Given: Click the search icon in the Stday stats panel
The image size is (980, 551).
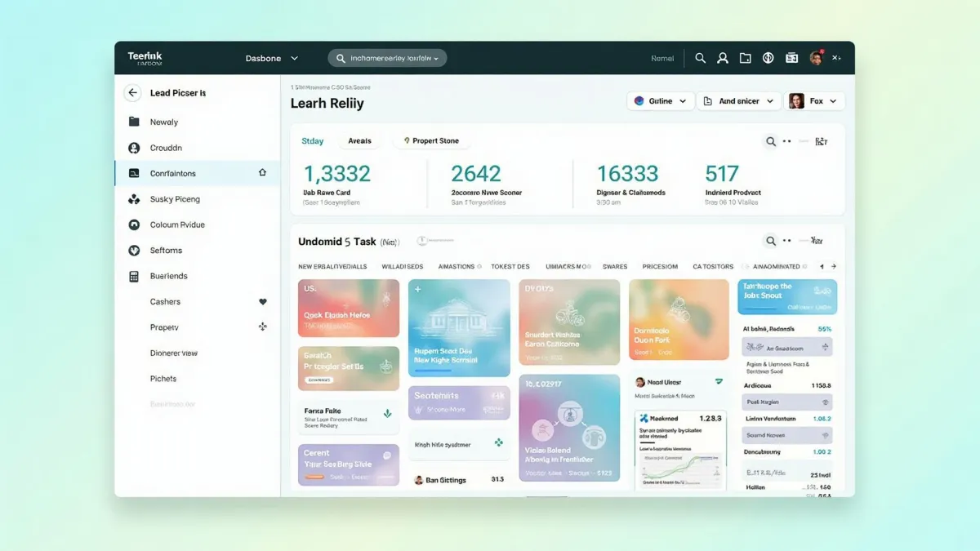Looking at the screenshot, I should 770,141.
